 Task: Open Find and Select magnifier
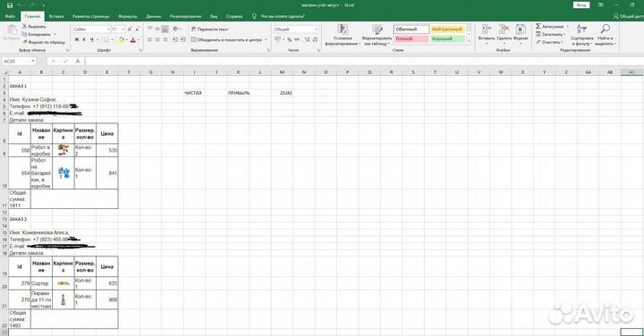point(605,35)
